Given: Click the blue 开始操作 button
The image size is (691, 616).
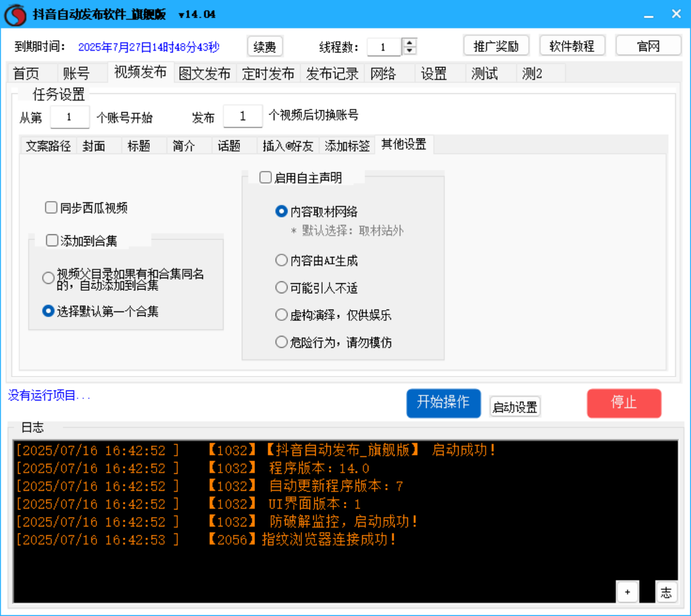Looking at the screenshot, I should [x=444, y=402].
